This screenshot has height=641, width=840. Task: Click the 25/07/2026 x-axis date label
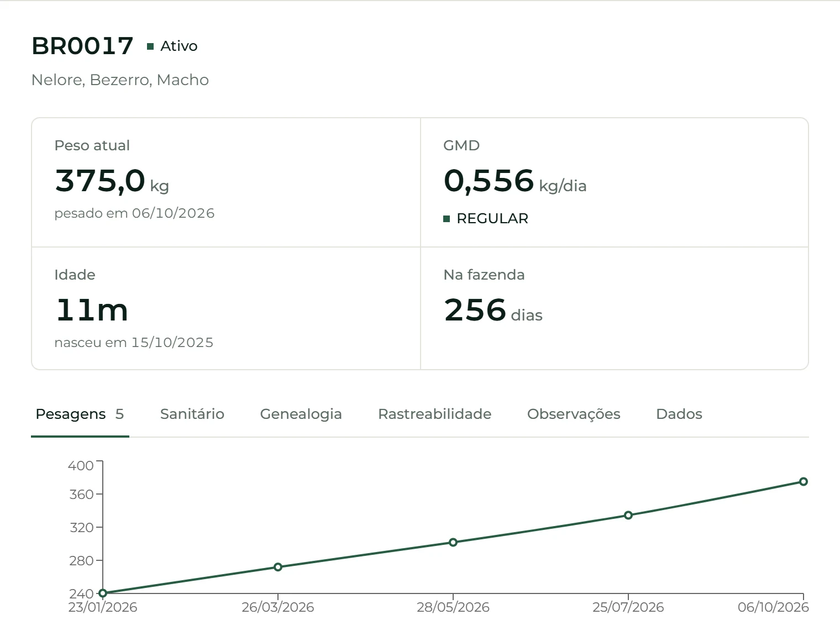tap(628, 607)
